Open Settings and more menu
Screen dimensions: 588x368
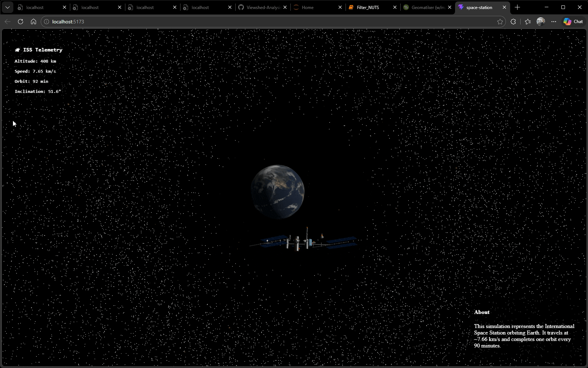(554, 22)
